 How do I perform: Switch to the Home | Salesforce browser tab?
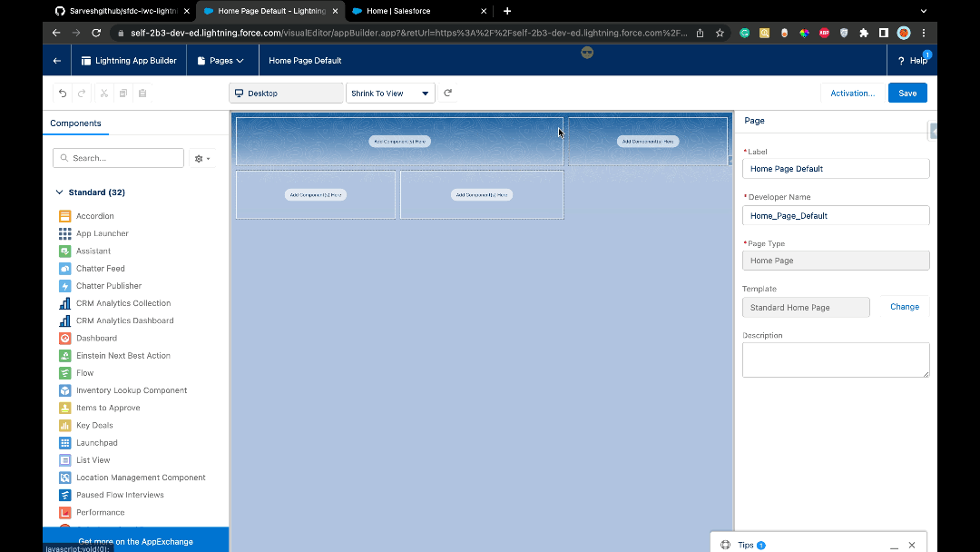pyautogui.click(x=418, y=11)
